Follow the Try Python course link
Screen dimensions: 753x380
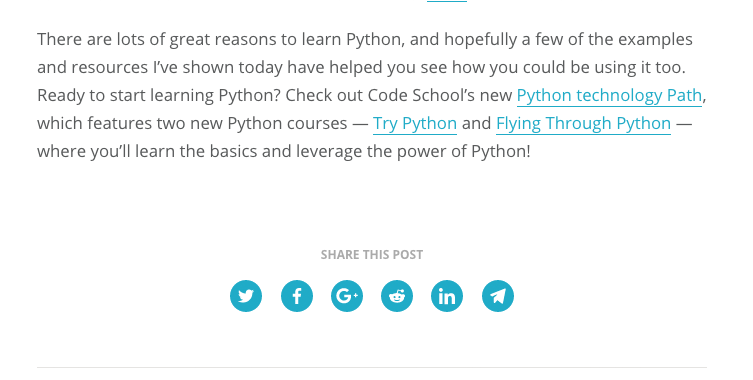(415, 123)
